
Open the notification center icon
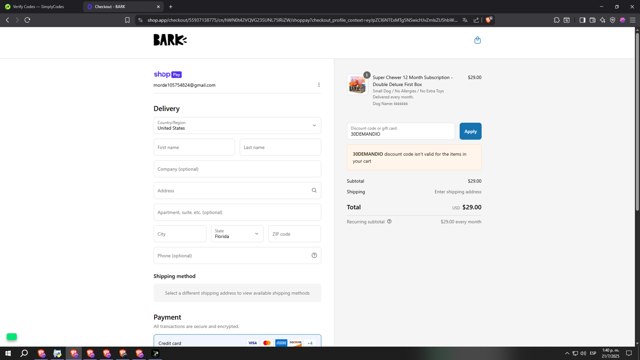click(629, 353)
